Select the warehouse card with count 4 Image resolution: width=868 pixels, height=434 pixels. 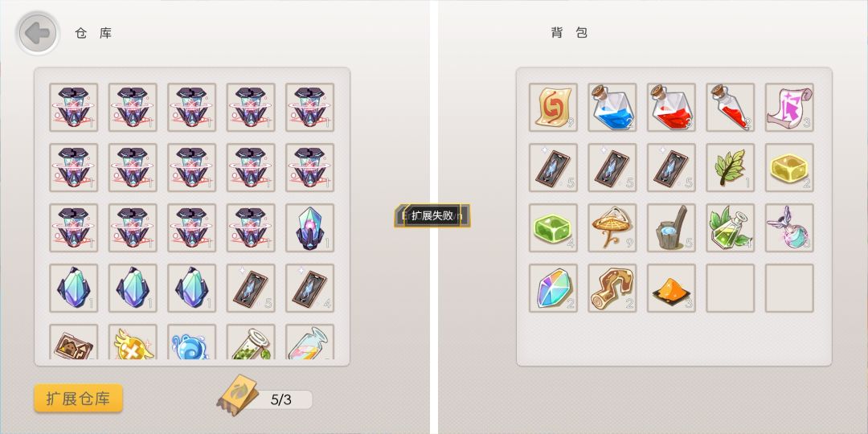310,289
